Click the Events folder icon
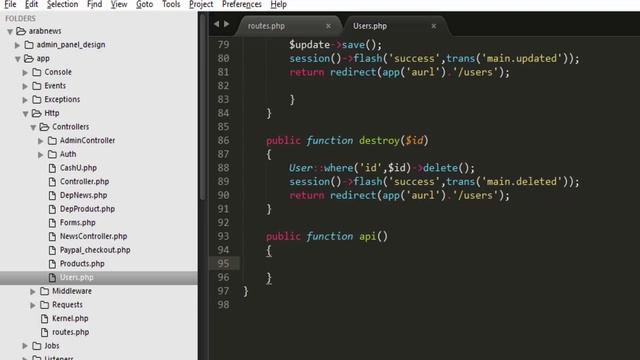Viewport: 640px width, 360px height. click(x=37, y=86)
